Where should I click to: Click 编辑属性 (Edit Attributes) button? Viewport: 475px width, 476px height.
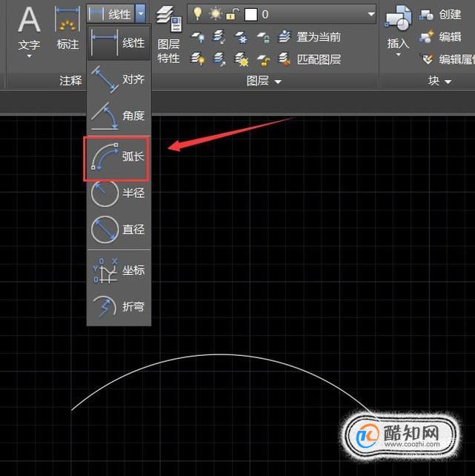tap(448, 59)
